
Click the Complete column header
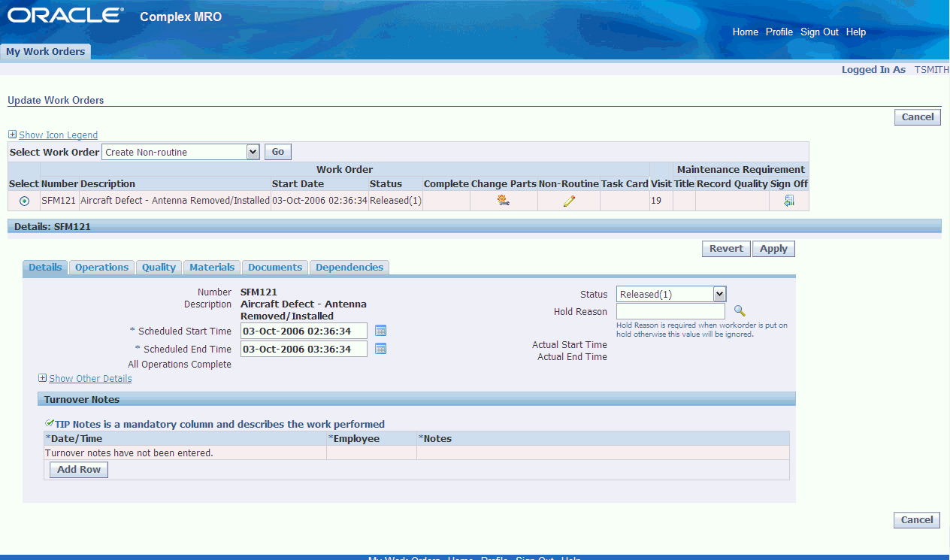point(446,183)
